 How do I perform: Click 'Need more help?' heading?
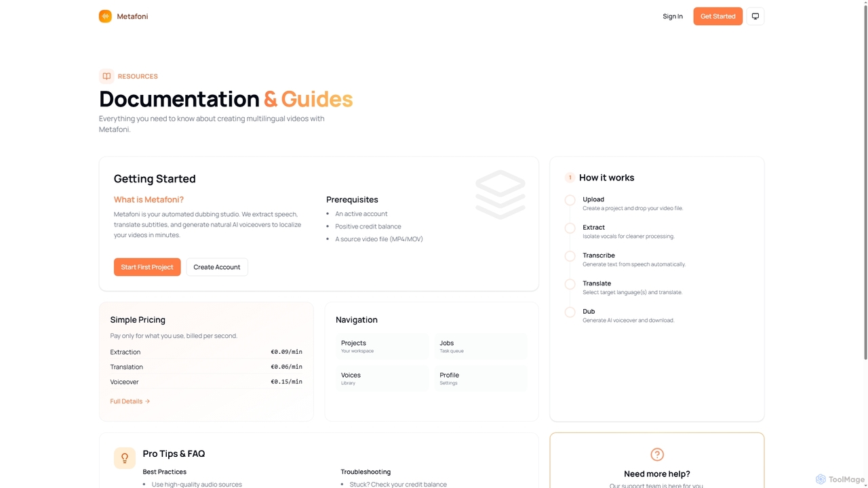pyautogui.click(x=657, y=474)
